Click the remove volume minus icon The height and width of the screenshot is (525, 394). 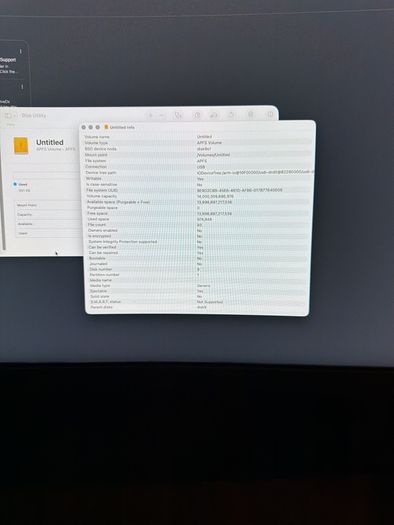(162, 115)
